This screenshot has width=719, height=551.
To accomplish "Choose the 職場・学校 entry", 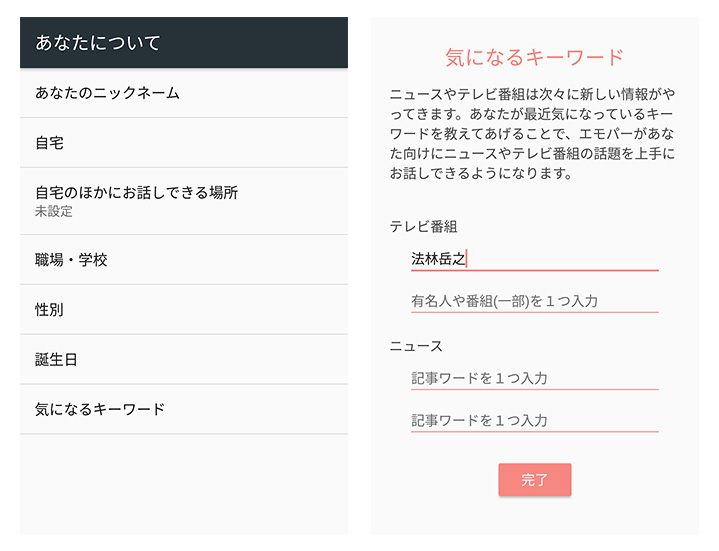I will (x=71, y=260).
